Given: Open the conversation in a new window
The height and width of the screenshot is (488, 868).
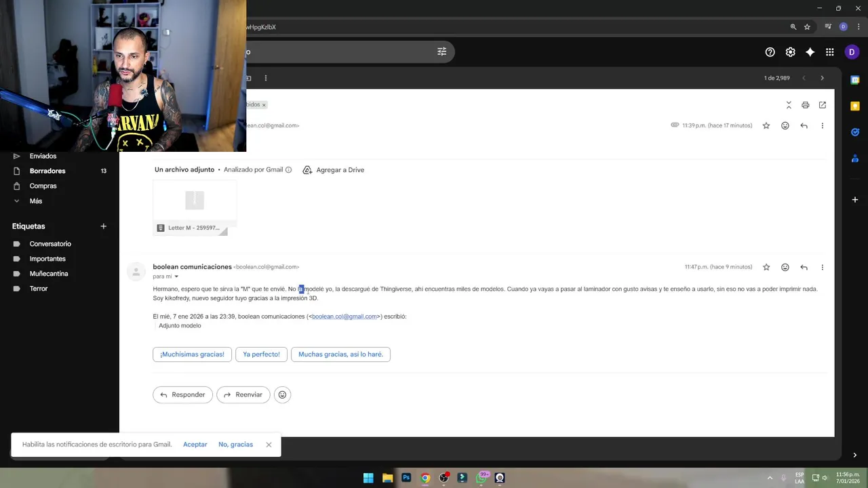Looking at the screenshot, I should [822, 105].
